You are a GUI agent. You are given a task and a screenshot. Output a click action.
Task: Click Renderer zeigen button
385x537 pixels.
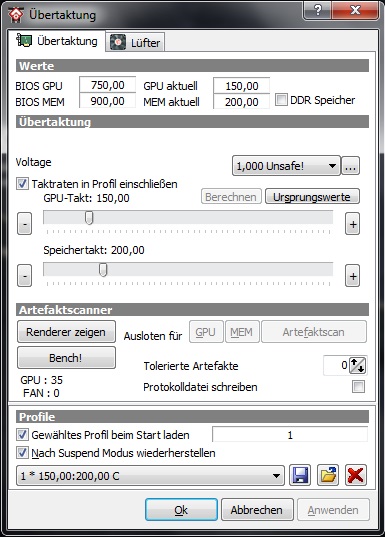click(66, 332)
